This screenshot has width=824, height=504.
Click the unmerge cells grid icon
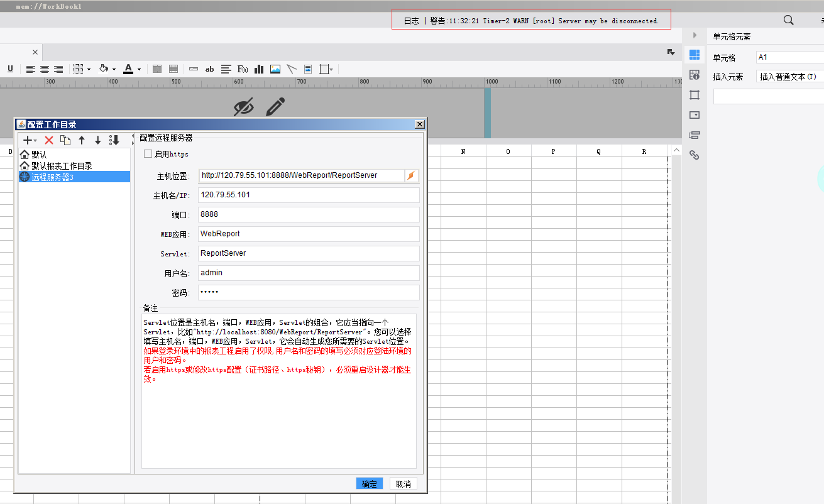[x=173, y=69]
